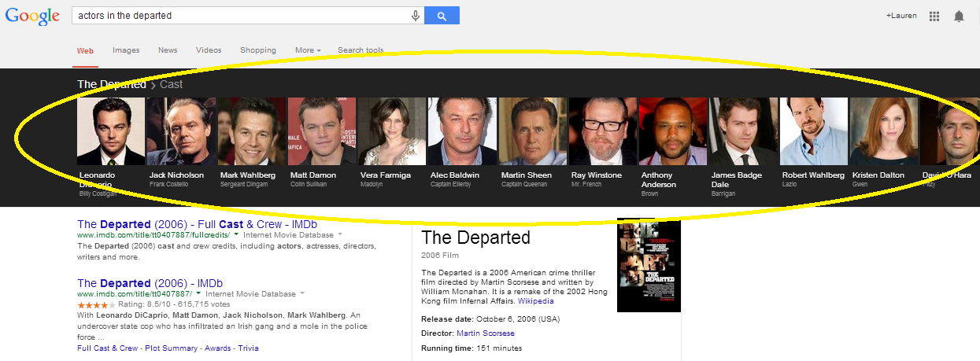Open the Google apps grid icon

(934, 16)
